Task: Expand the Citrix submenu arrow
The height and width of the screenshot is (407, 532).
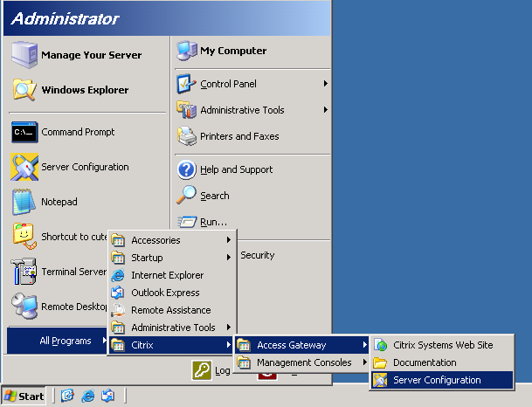Action: click(x=229, y=345)
